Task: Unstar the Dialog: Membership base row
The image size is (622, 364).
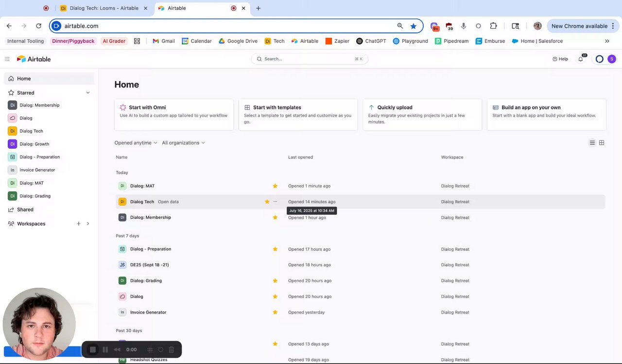Action: point(275,217)
